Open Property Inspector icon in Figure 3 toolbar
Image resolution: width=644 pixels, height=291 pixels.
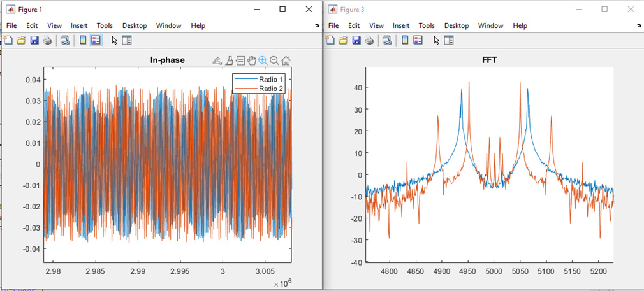pyautogui.click(x=450, y=40)
